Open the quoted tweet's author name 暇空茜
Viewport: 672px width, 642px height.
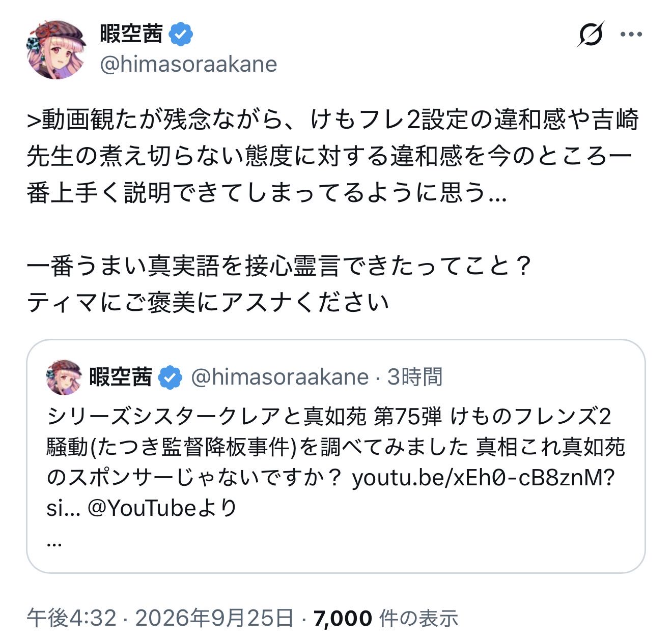point(121,377)
